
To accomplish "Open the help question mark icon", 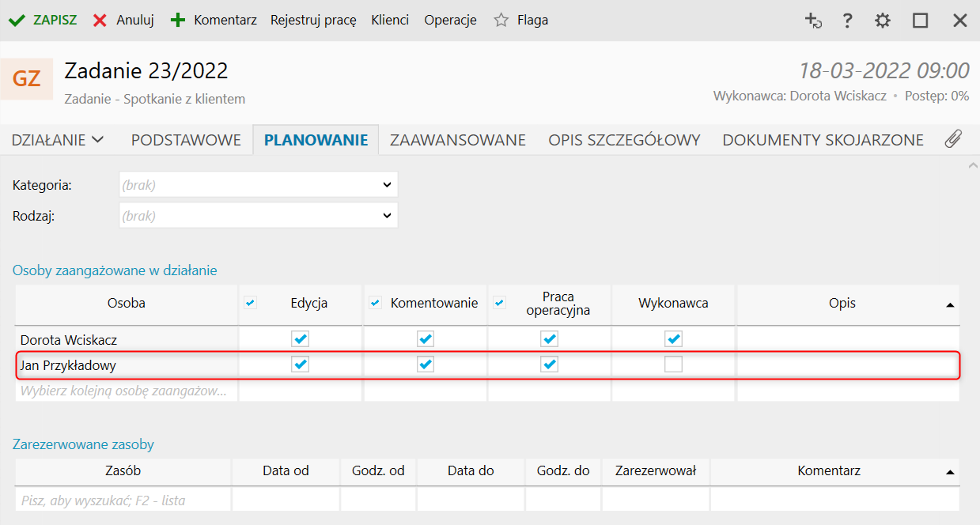I will coord(847,21).
